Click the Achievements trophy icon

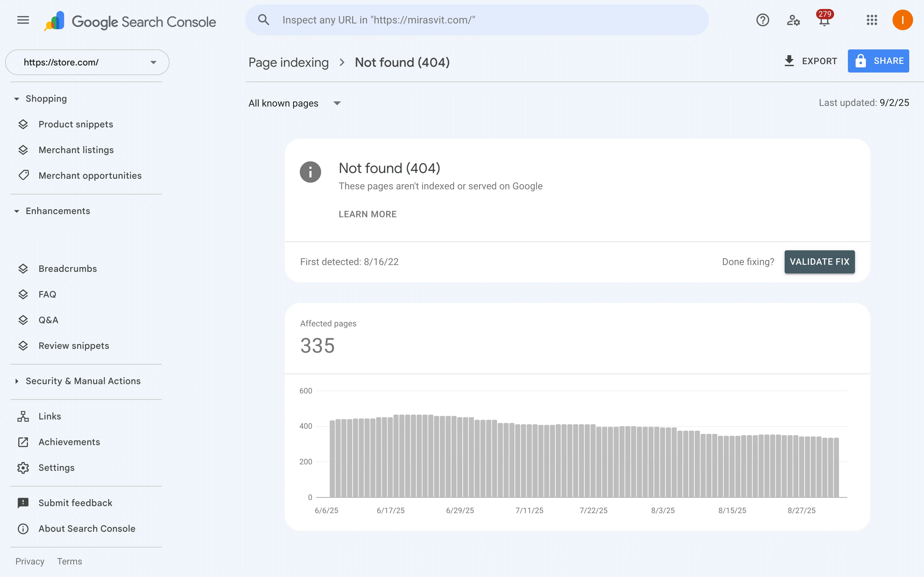pyautogui.click(x=24, y=442)
